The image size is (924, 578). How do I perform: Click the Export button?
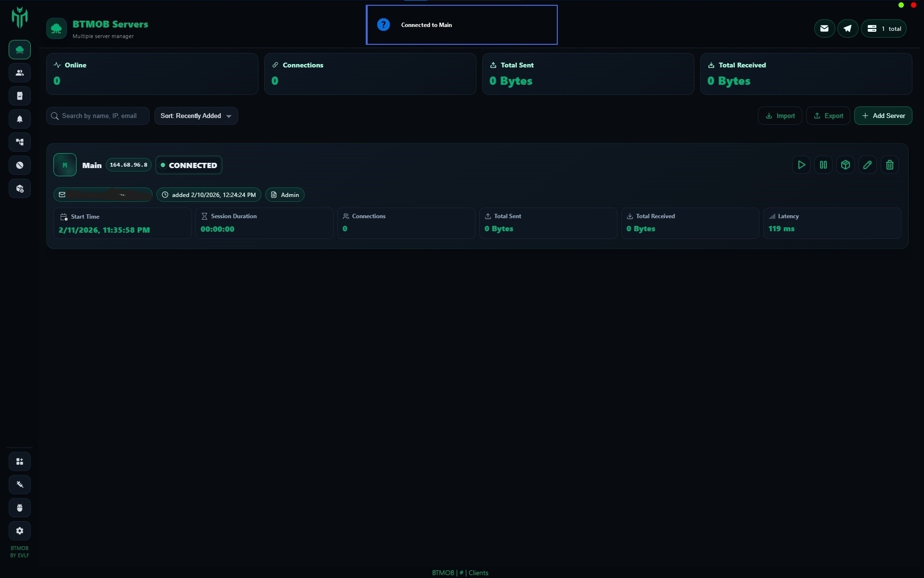(x=828, y=116)
